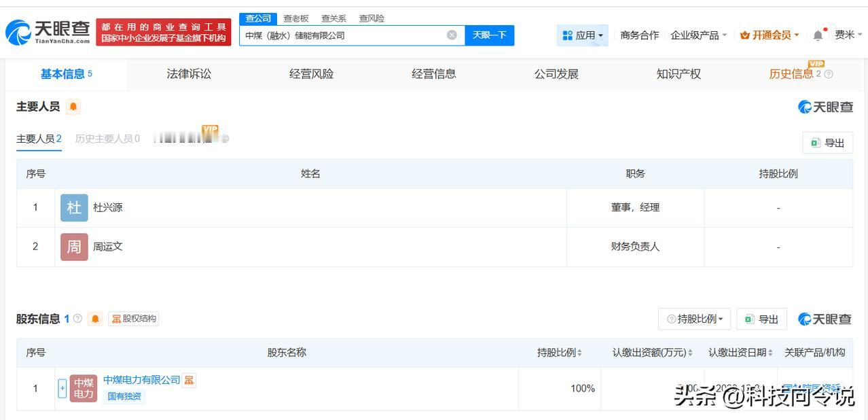Click the alert bell beside 股东信息

(x=96, y=319)
